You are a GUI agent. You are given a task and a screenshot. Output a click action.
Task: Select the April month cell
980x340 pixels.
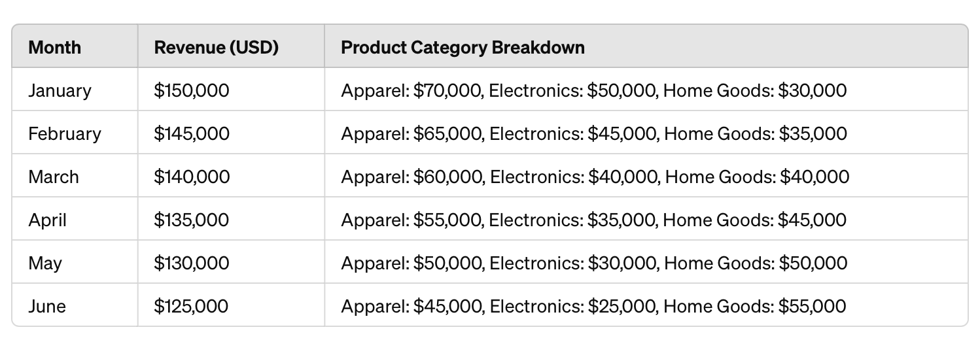pos(48,220)
